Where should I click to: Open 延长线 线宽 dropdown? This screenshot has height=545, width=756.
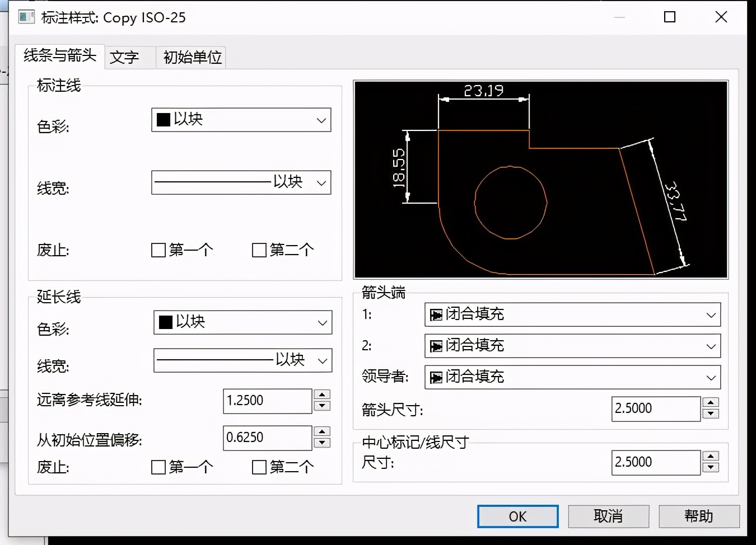[243, 360]
